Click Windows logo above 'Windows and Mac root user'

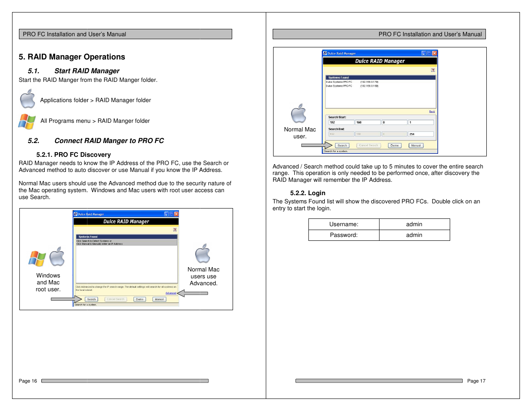coord(37,258)
